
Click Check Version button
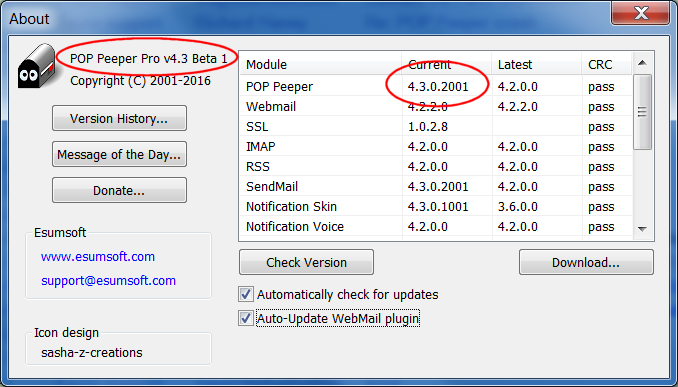[306, 262]
